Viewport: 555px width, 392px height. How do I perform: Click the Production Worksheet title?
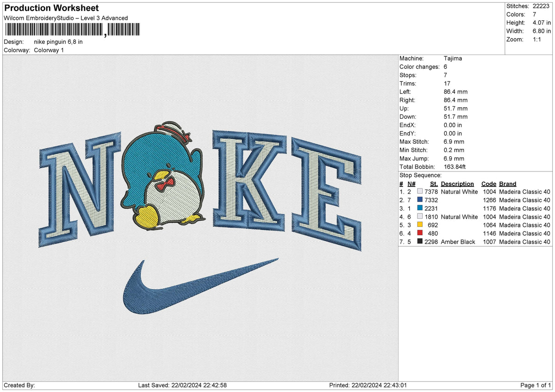(51, 8)
